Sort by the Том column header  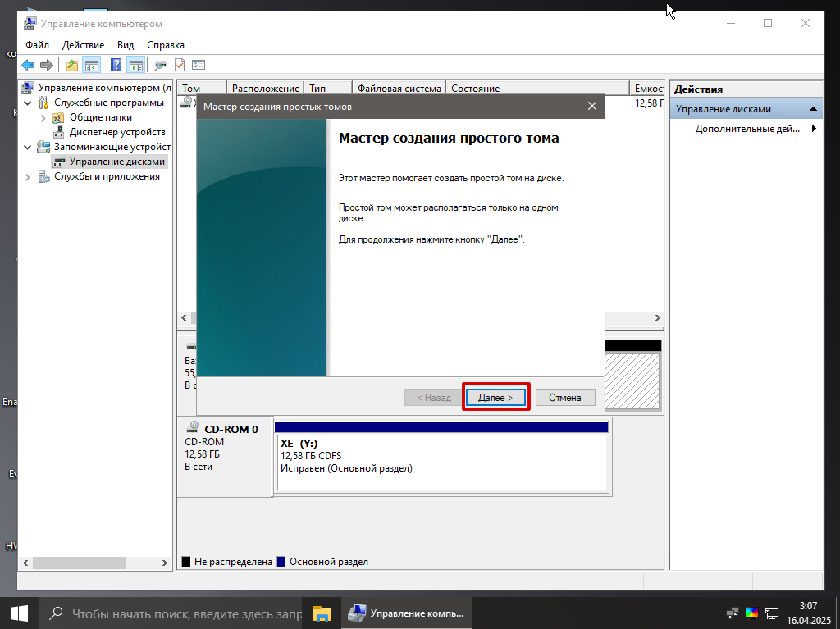(x=203, y=89)
